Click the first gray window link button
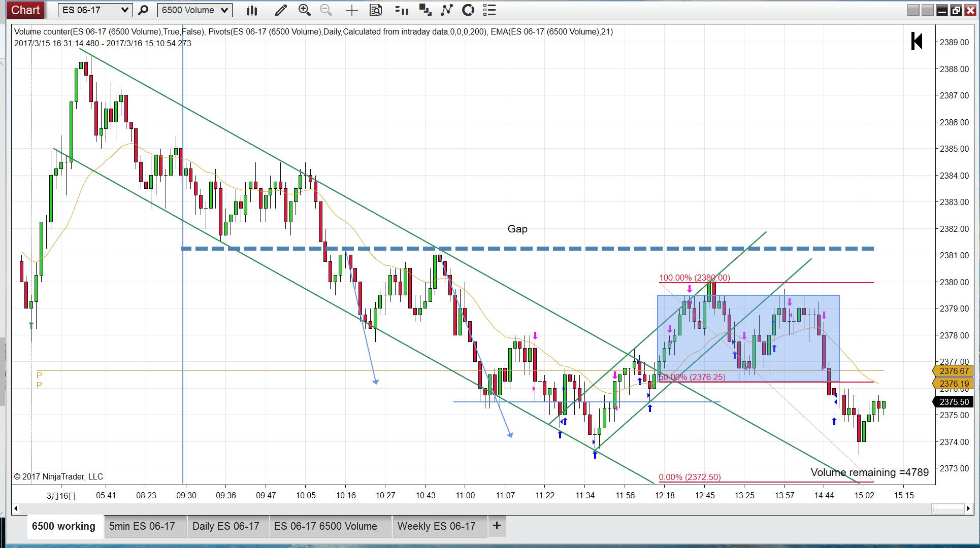The image size is (980, 548). point(913,10)
